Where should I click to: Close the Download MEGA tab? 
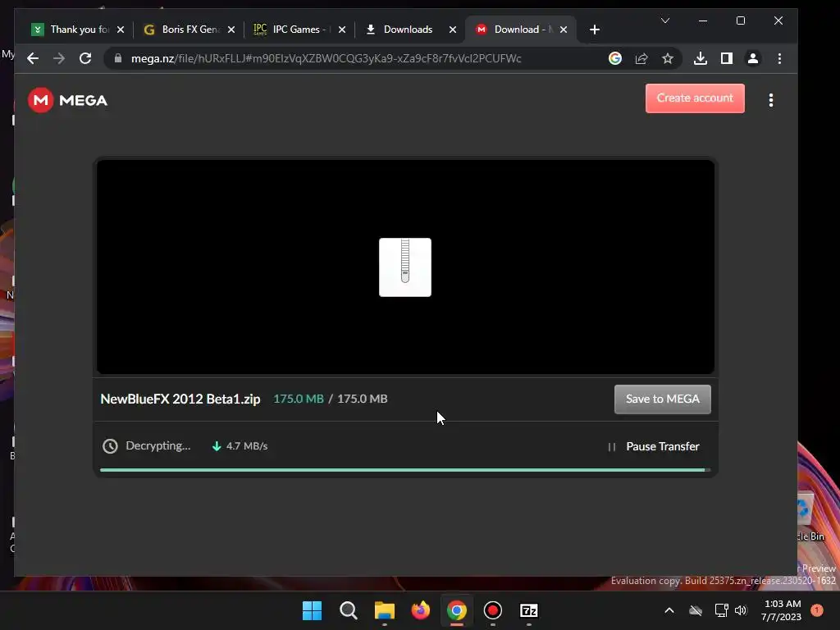564,30
